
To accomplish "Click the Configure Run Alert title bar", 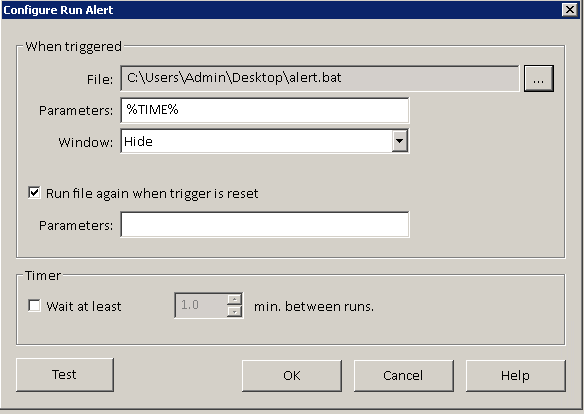I will [x=281, y=10].
